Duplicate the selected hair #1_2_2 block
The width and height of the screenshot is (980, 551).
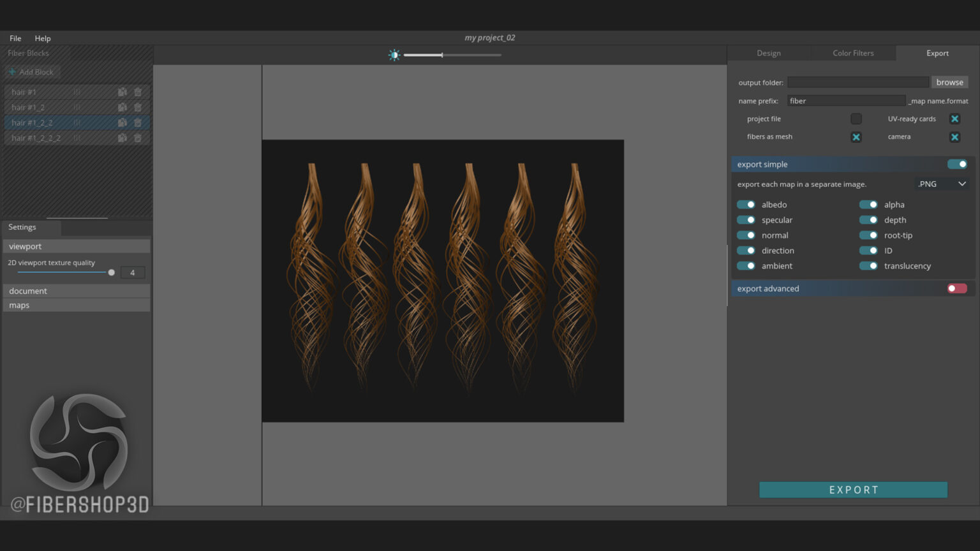click(122, 122)
